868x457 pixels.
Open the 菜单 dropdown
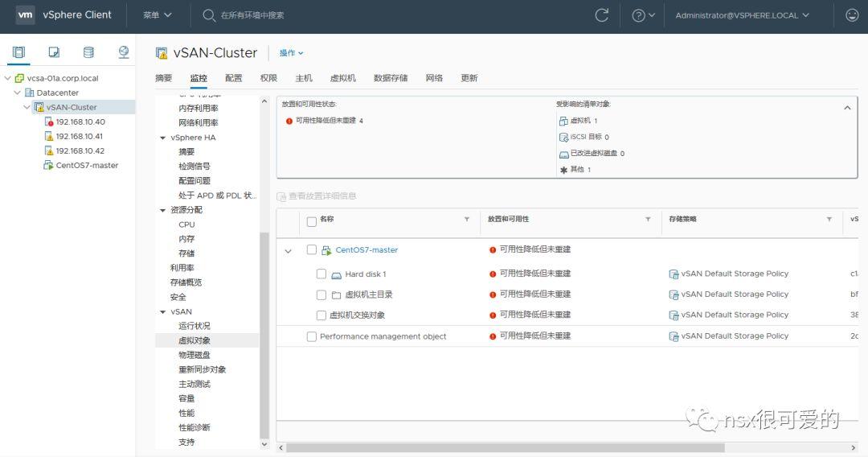click(x=158, y=15)
